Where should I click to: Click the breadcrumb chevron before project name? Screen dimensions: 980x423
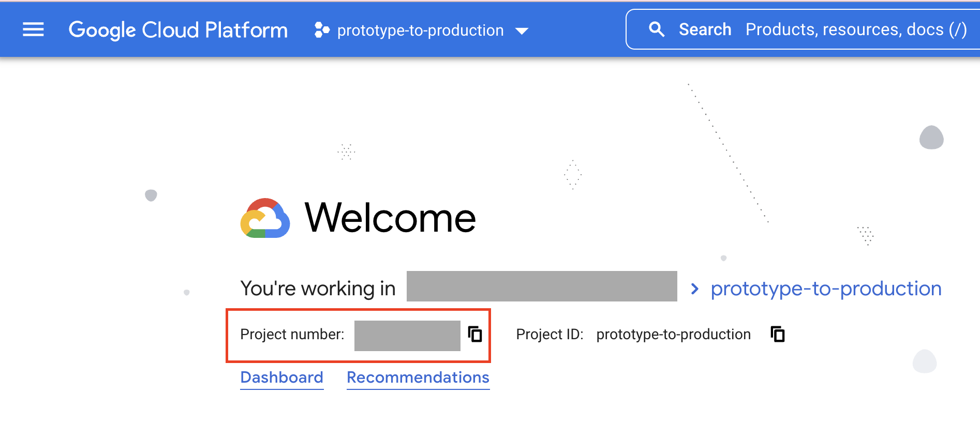[694, 289]
